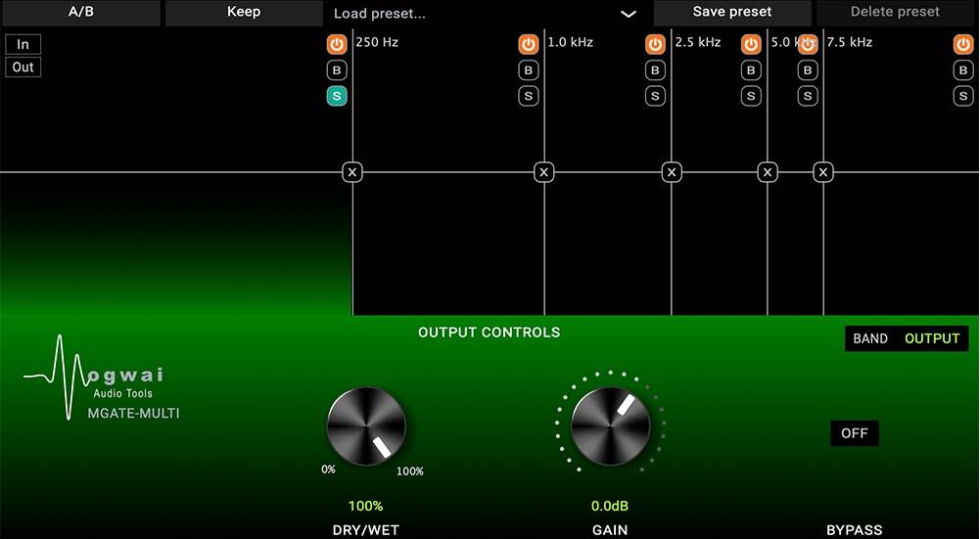Disable the active teal S solo button
Image resolution: width=980 pixels, height=539 pixels.
click(337, 96)
